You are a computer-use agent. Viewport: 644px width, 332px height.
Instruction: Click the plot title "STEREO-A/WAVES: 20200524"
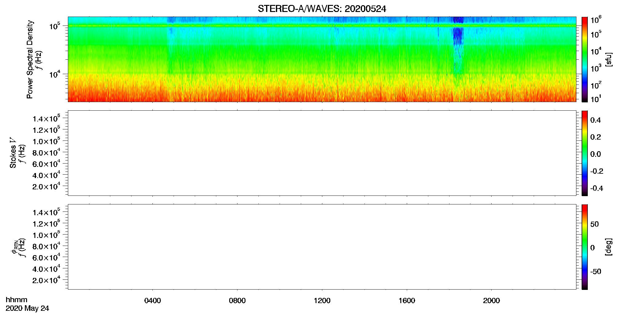[x=322, y=9]
